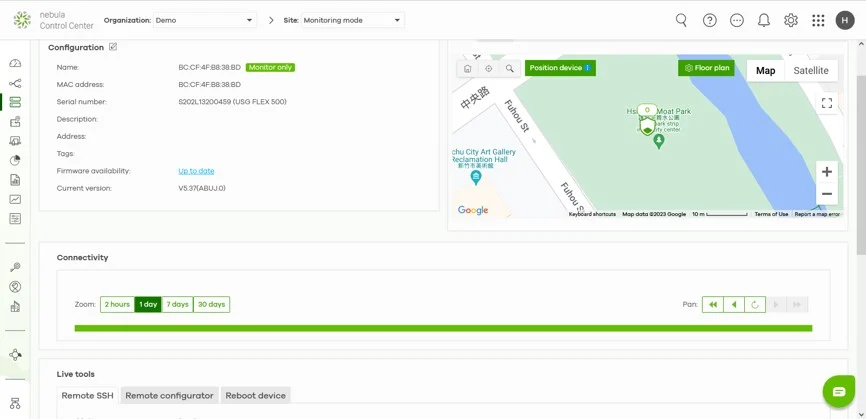Open the dashboard gauge icon in the sidebar
This screenshot has height=419, width=866.
point(15,63)
